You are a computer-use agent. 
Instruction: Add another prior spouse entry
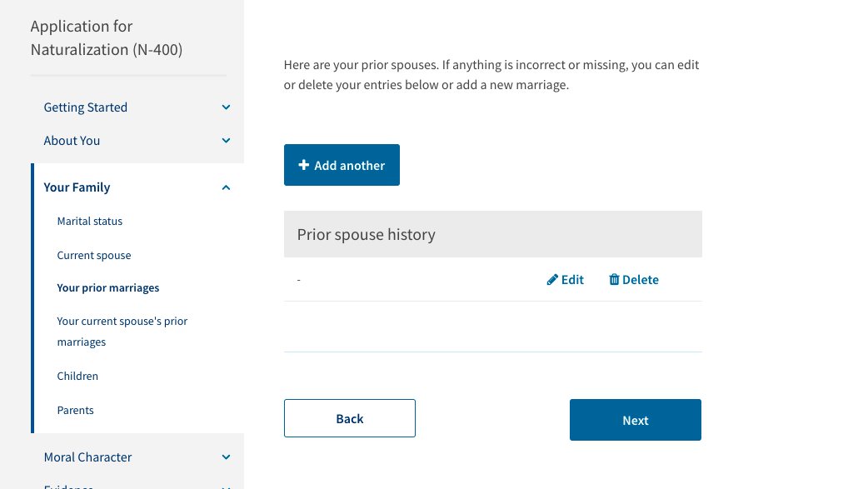tap(342, 165)
